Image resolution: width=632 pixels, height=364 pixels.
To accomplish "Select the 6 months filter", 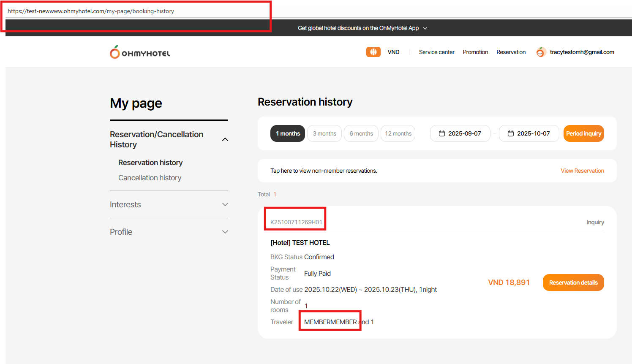I will coord(361,133).
